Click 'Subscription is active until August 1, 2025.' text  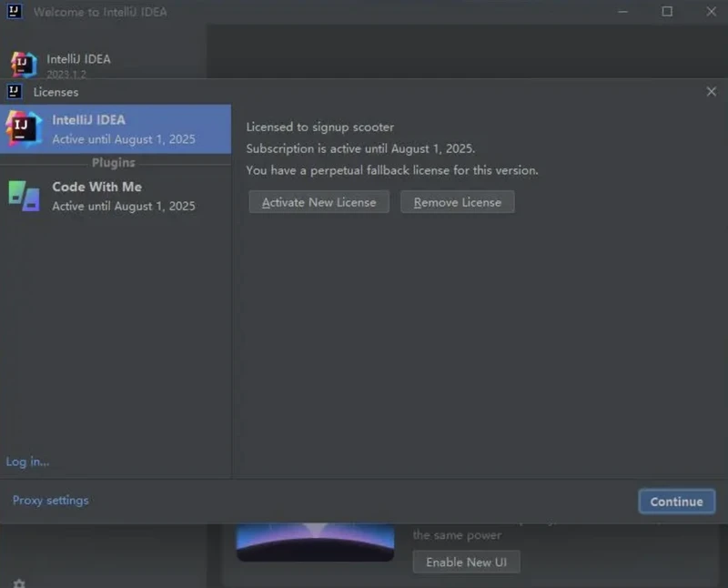point(360,148)
